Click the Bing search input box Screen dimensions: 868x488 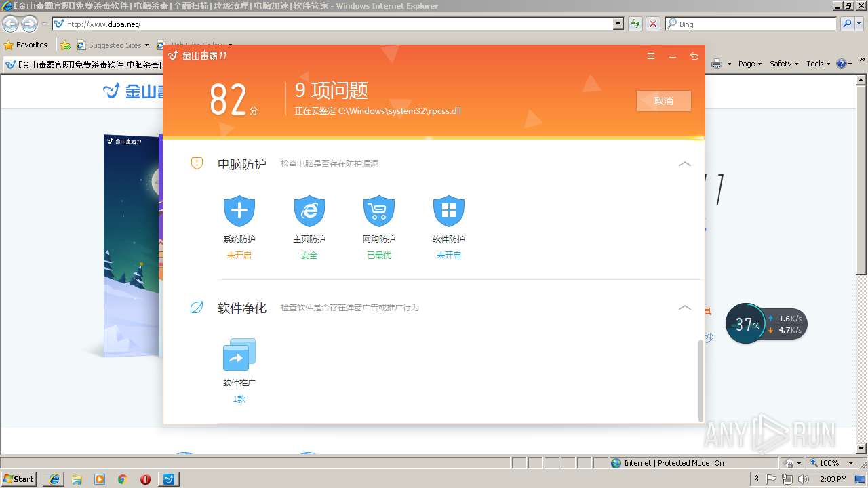click(x=751, y=24)
